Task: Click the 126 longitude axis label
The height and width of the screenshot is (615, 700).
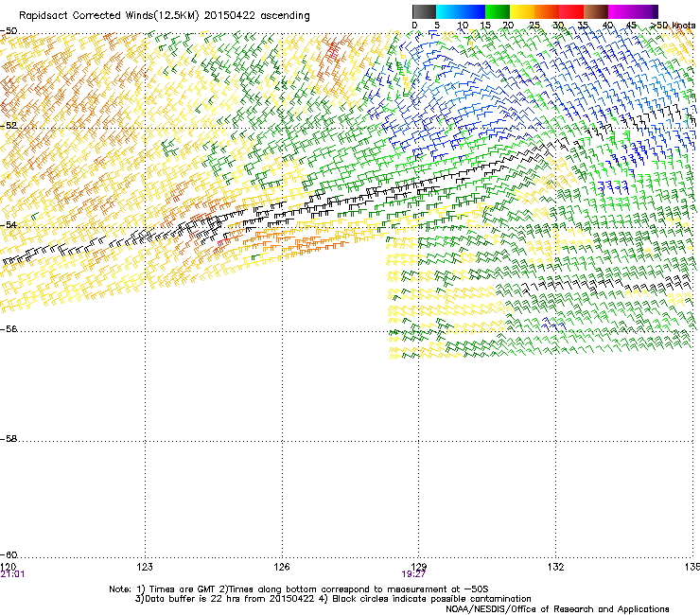Action: click(282, 567)
